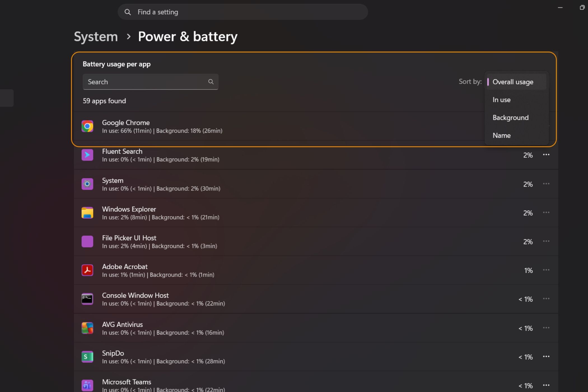Image resolution: width=588 pixels, height=392 pixels.
Task: Open more options for File Picker UI Host
Action: (x=546, y=241)
